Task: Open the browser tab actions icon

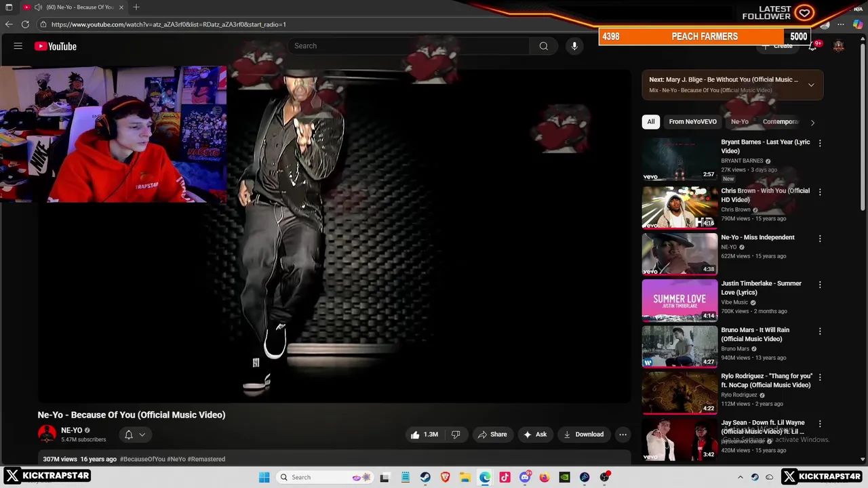Action: point(9,7)
